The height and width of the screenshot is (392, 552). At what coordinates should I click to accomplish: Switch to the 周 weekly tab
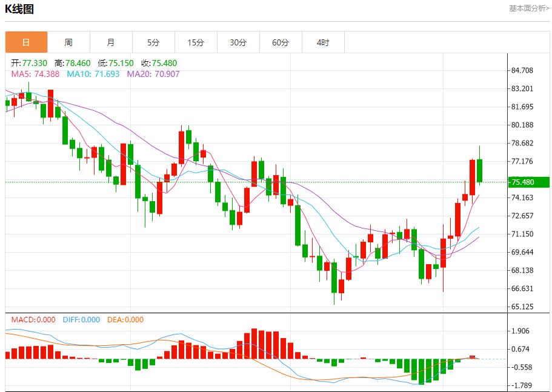[68, 42]
